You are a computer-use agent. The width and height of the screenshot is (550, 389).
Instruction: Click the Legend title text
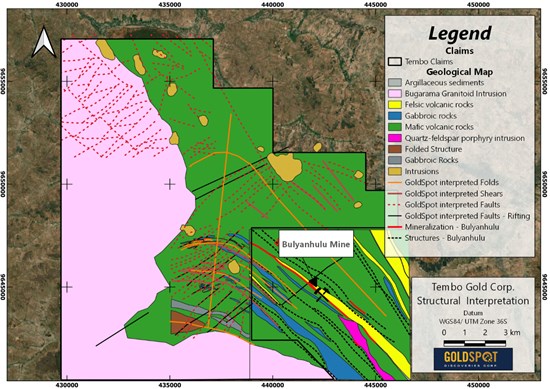click(460, 33)
